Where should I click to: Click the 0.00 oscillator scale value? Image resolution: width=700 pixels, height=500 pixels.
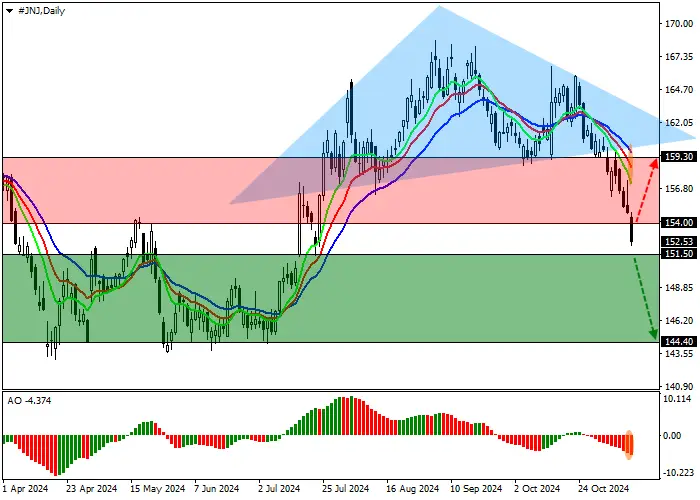672,436
